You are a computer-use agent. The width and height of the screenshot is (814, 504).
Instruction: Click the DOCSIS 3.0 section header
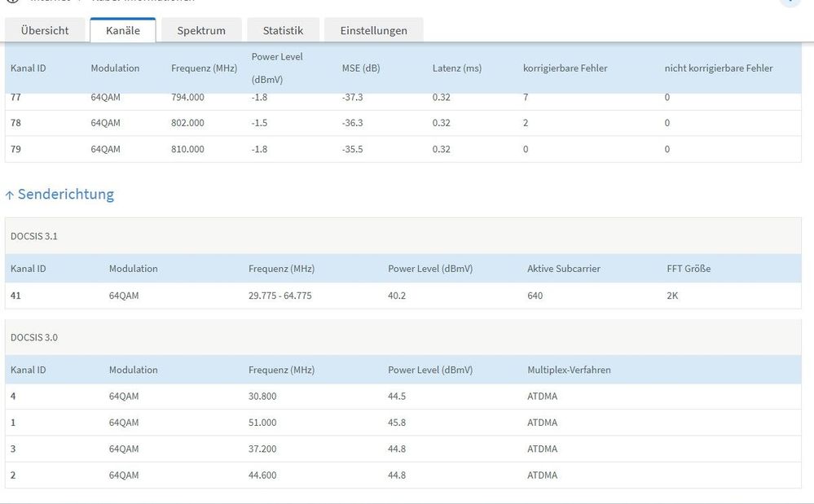pyautogui.click(x=403, y=337)
